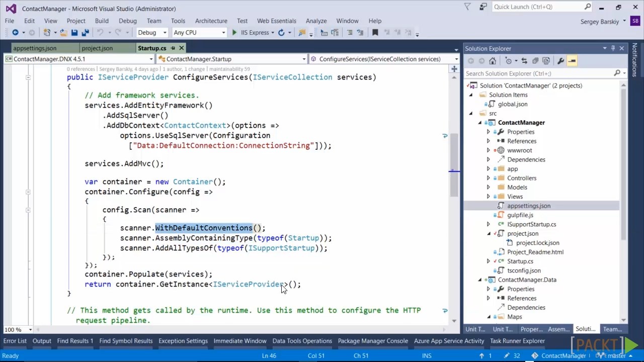Viewport: 644px width, 362px height.
Task: Click the Collapse All icon in Solution Explorer
Action: pyautogui.click(x=535, y=61)
